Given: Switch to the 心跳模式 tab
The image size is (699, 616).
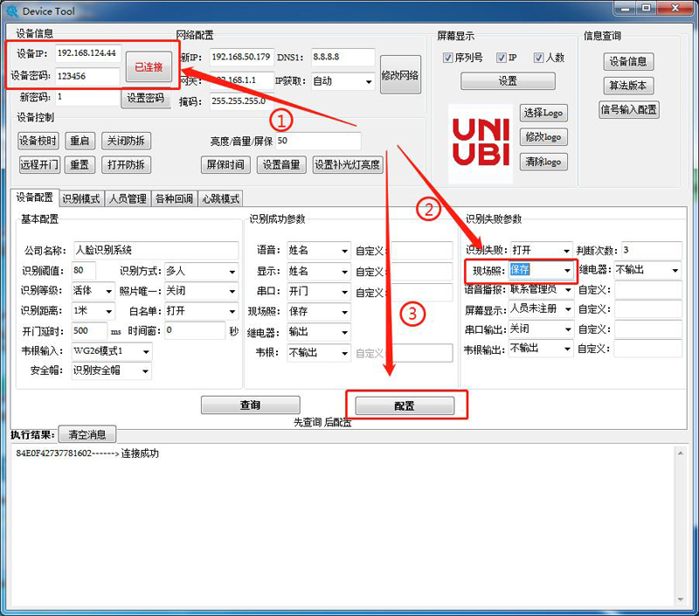Looking at the screenshot, I should click(x=221, y=199).
